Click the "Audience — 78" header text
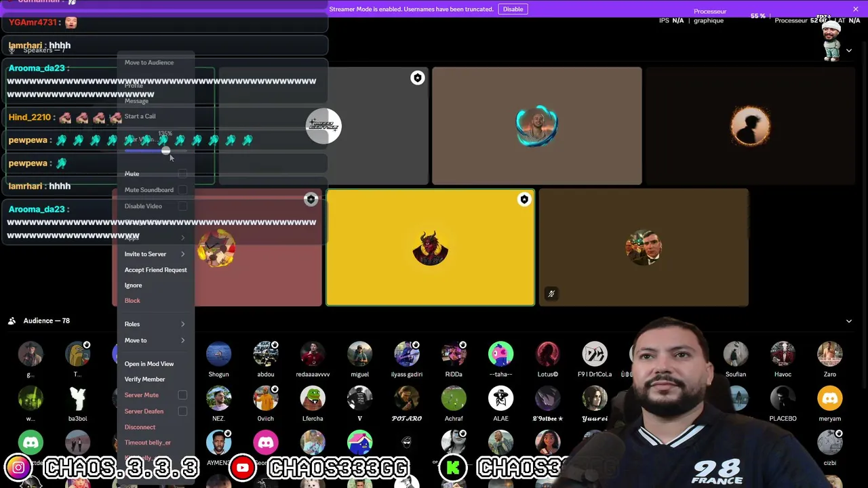This screenshot has height=488, width=868. point(47,321)
